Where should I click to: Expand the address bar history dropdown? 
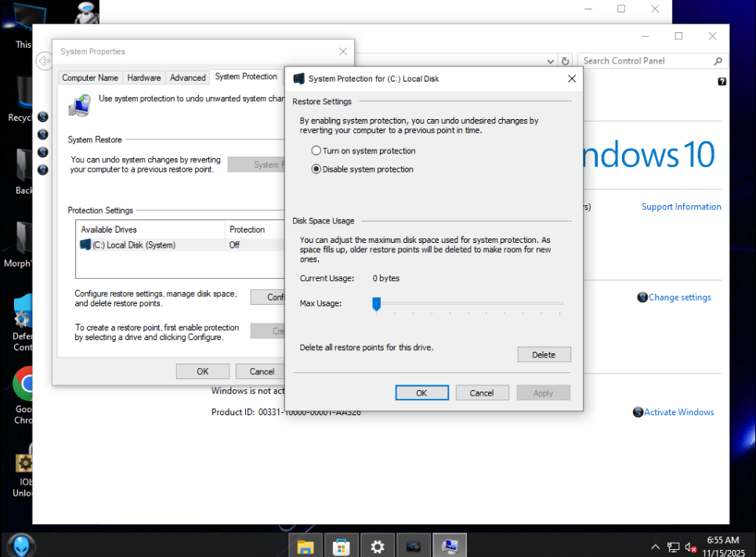(551, 61)
